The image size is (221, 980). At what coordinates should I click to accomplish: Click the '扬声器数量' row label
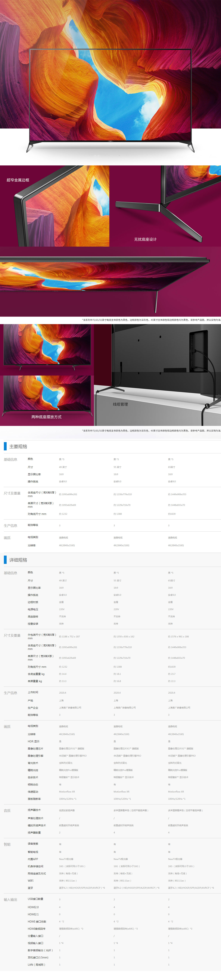(34, 833)
